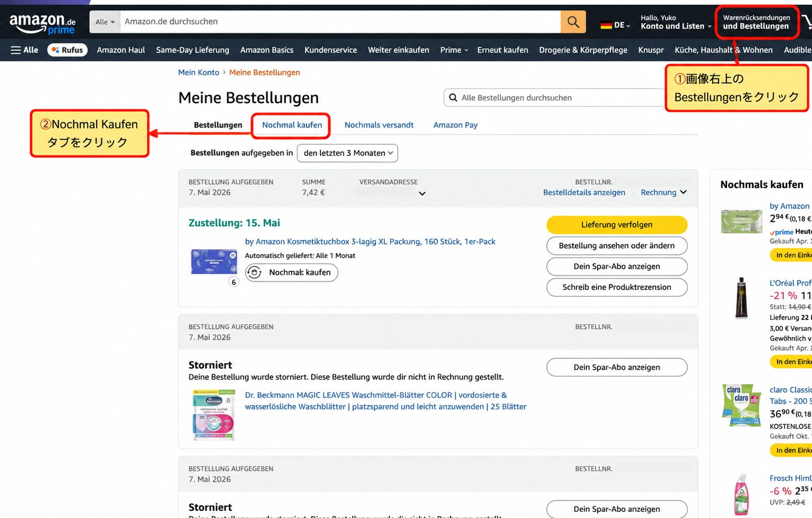The image size is (812, 518).
Task: Switch to the Bestellungen tab
Action: tap(218, 125)
